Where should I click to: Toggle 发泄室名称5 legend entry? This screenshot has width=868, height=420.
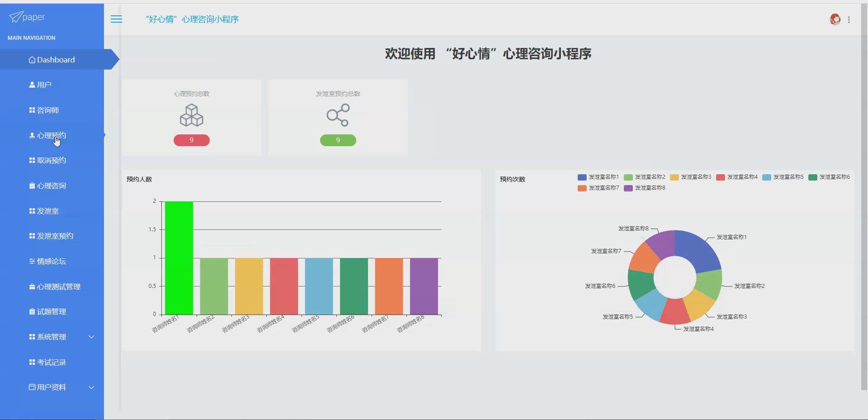pyautogui.click(x=783, y=177)
